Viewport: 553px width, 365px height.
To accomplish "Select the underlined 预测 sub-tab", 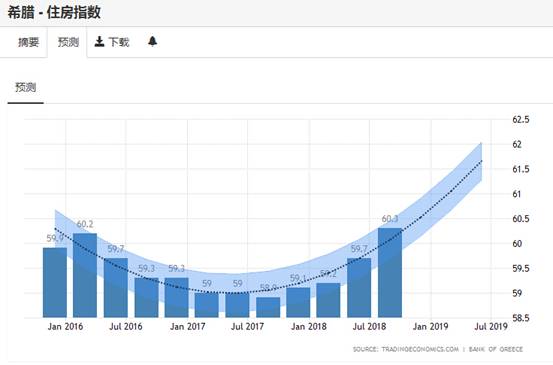I will (25, 87).
